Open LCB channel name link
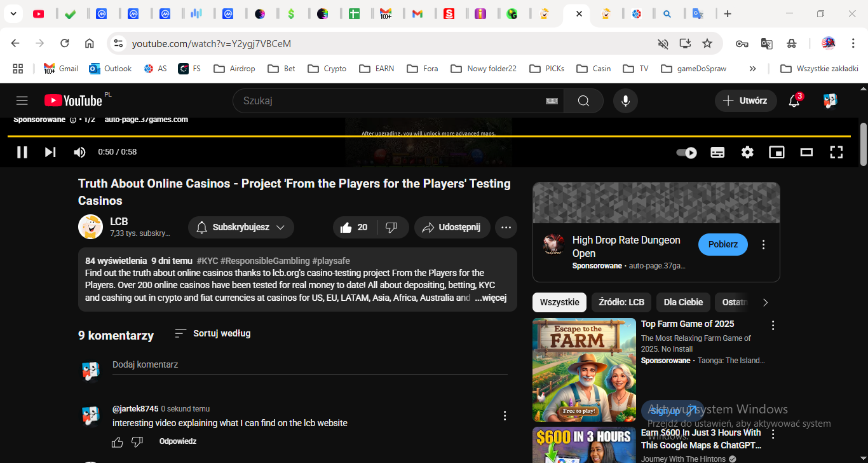The image size is (868, 463). [x=119, y=221]
